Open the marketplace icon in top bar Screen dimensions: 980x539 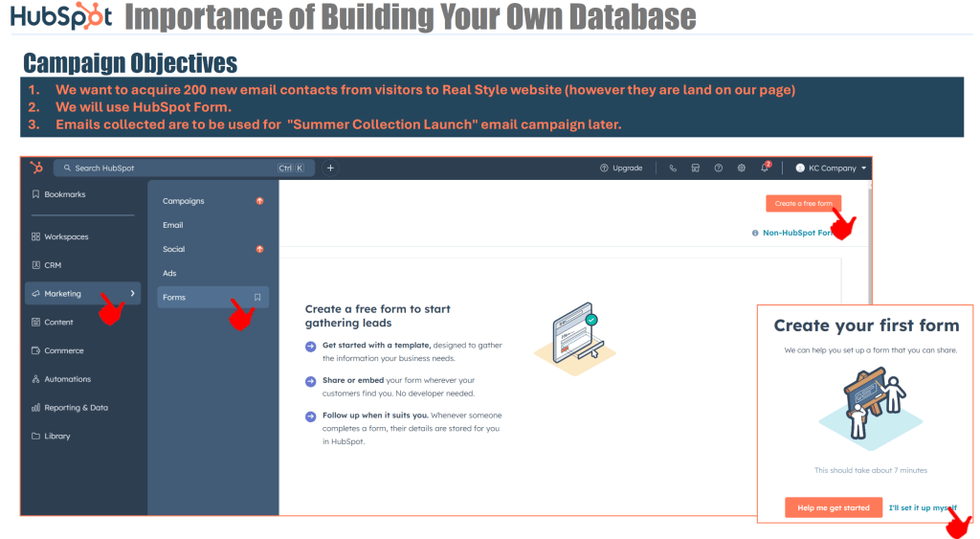point(696,168)
